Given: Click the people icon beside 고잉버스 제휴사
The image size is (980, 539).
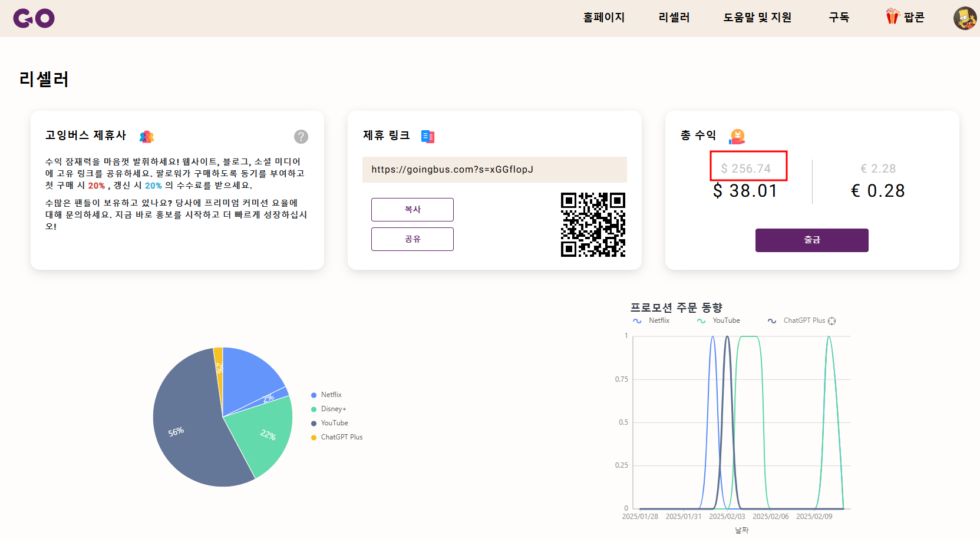Looking at the screenshot, I should pyautogui.click(x=146, y=136).
